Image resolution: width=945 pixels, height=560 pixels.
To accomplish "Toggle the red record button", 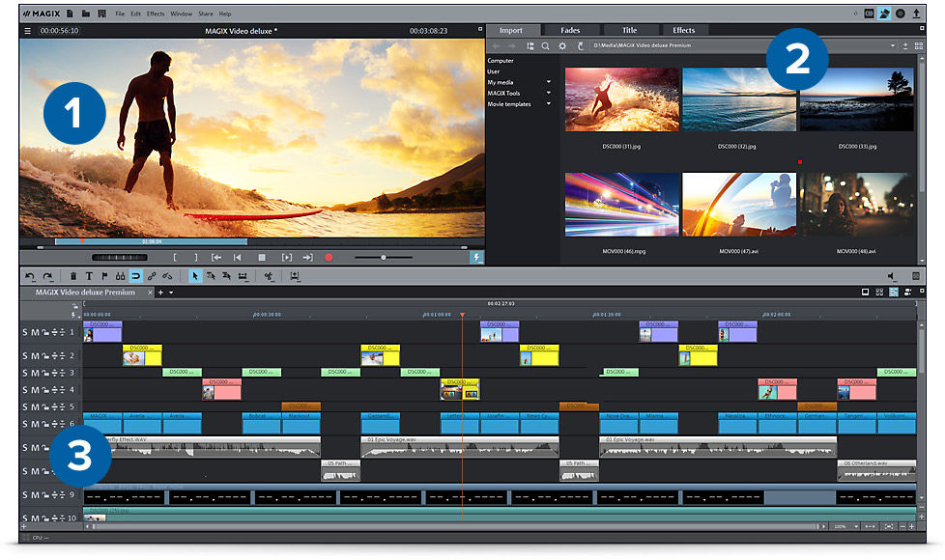I will point(329,257).
